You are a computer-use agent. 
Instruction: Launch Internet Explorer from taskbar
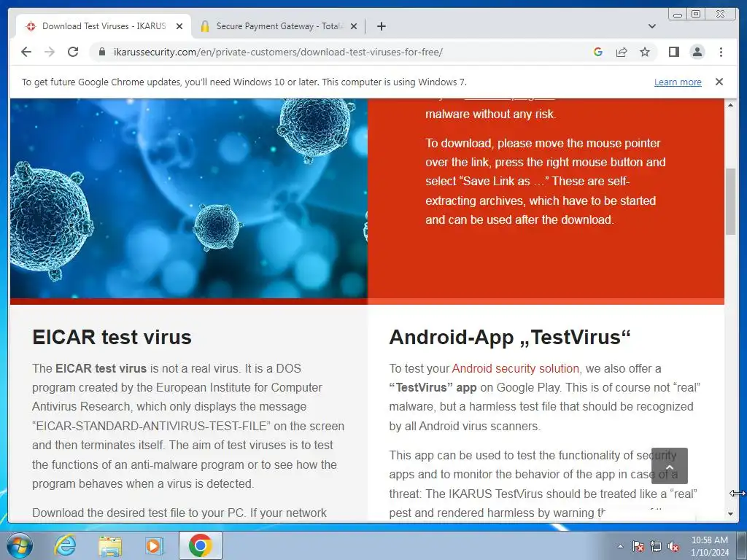65,545
